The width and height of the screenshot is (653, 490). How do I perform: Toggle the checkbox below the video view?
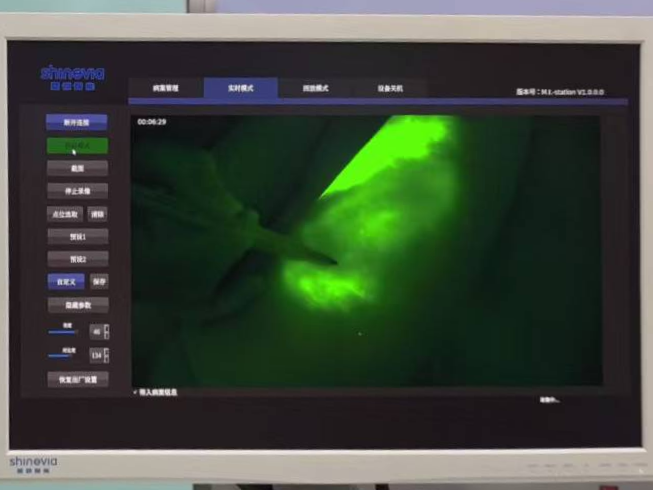(x=136, y=392)
